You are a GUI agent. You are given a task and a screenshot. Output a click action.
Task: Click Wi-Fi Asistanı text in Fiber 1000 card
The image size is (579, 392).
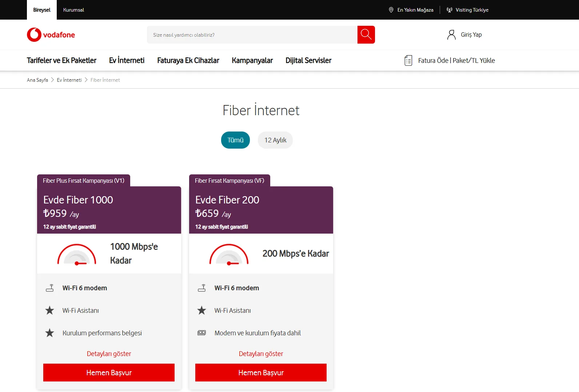[x=81, y=311]
